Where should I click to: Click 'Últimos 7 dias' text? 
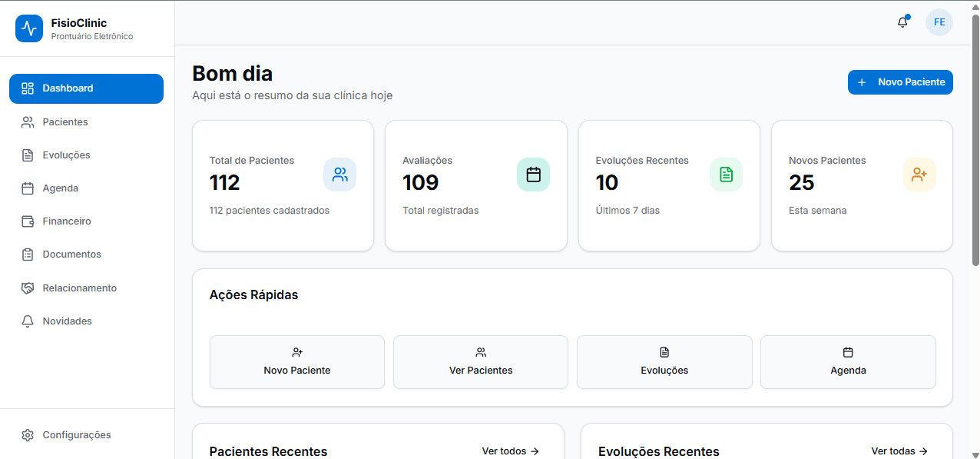click(x=627, y=211)
